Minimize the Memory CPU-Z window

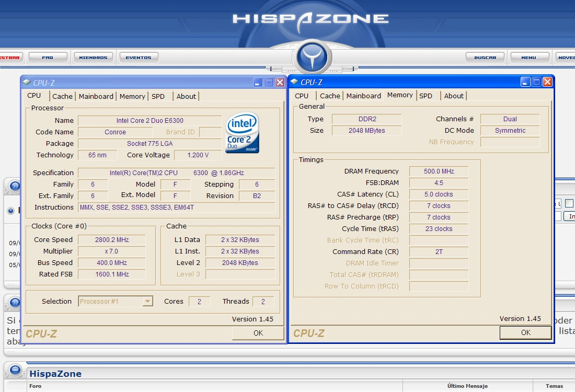pos(525,82)
